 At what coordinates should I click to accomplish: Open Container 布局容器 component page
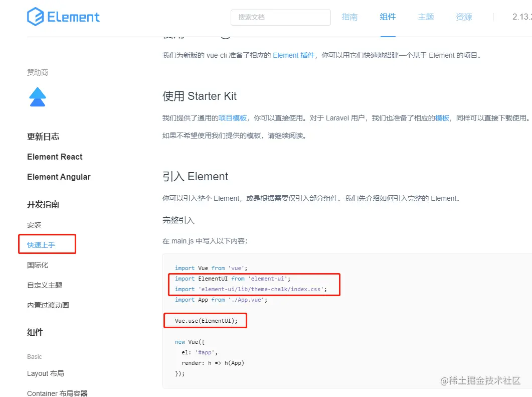(57, 393)
